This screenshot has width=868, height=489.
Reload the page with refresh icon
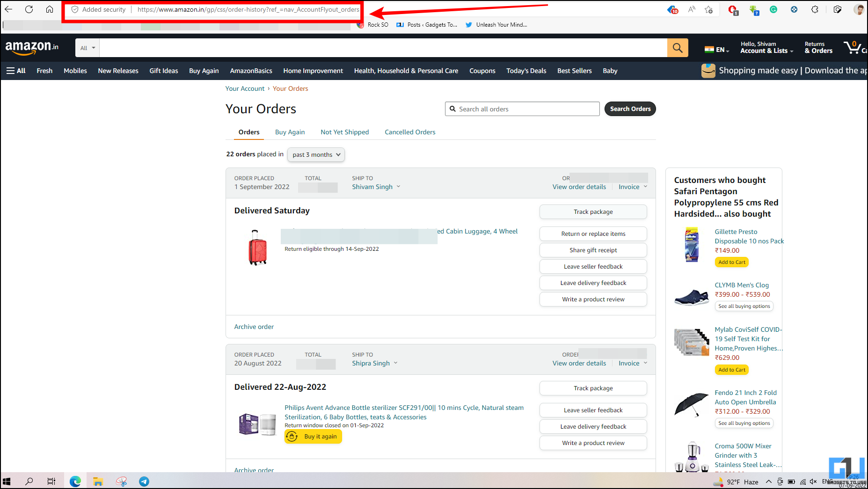pyautogui.click(x=29, y=9)
